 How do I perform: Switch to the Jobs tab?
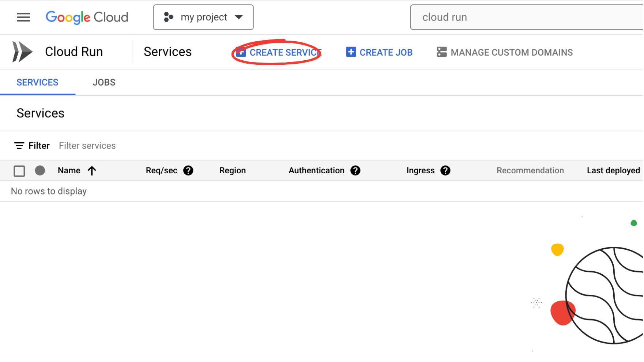pos(104,82)
